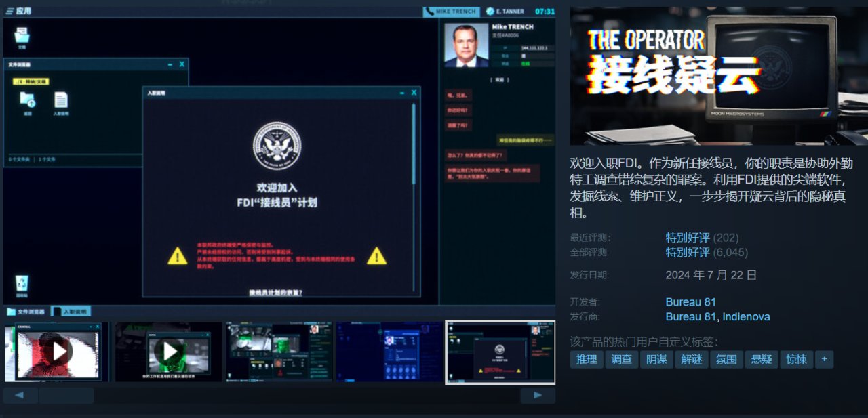
Task: Click the 解谜 tag
Action: coord(692,360)
